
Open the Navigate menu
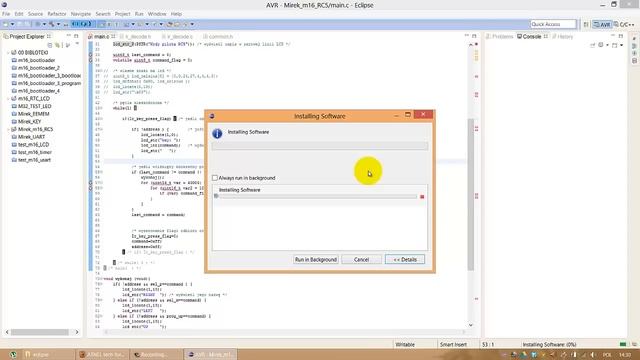pos(81,14)
